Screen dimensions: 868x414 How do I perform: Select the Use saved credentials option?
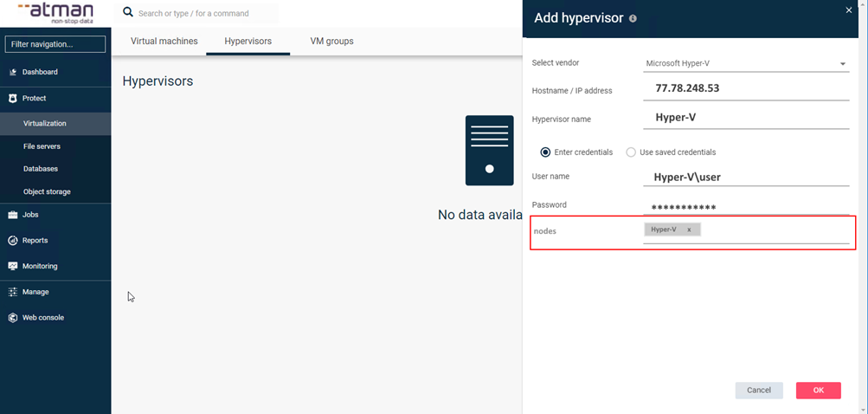point(631,152)
